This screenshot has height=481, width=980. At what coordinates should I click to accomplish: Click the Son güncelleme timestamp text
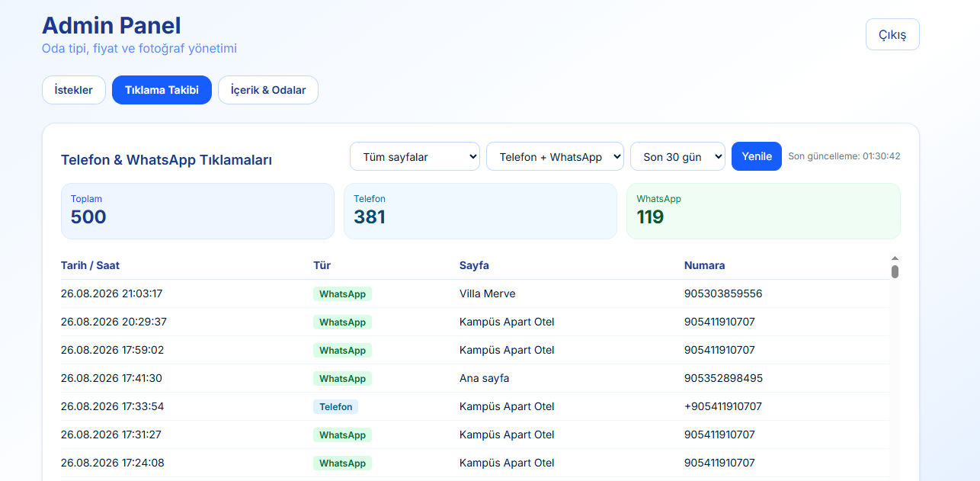click(844, 156)
